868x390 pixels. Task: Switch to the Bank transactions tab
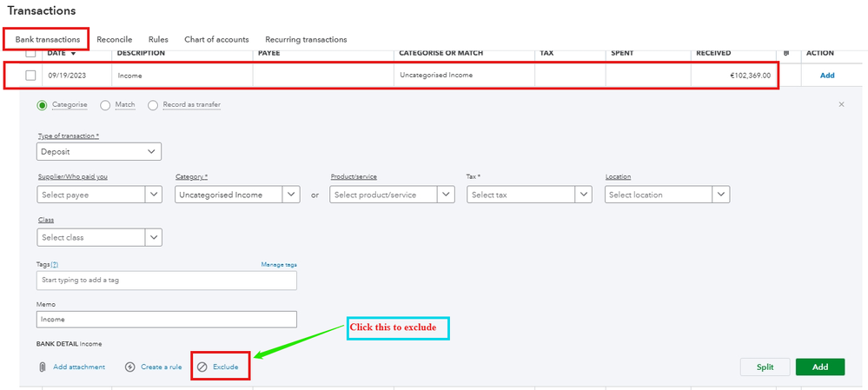click(47, 40)
